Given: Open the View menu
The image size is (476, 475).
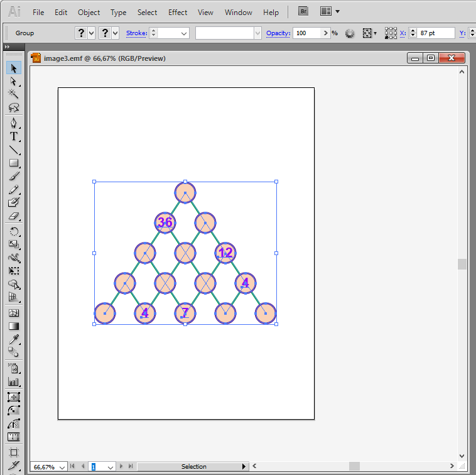Looking at the screenshot, I should [x=205, y=13].
